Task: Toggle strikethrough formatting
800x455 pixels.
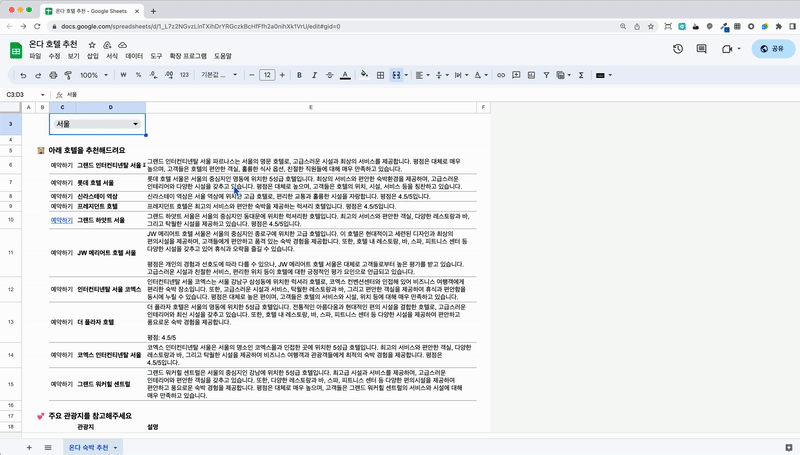Action: (x=330, y=75)
